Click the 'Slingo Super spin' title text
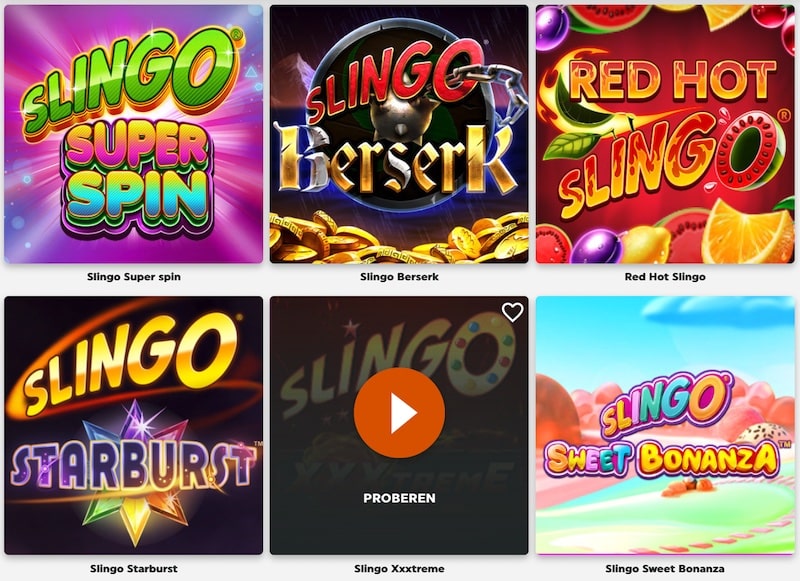Image resolution: width=800 pixels, height=581 pixels. pyautogui.click(x=134, y=277)
